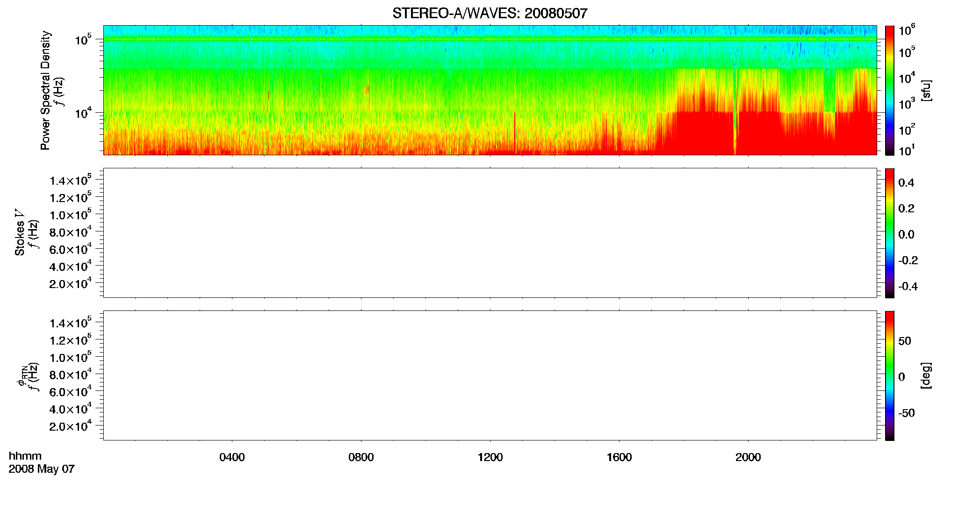The image size is (980, 505).
Task: Click the 2008 May 07 date label
Action: [42, 469]
